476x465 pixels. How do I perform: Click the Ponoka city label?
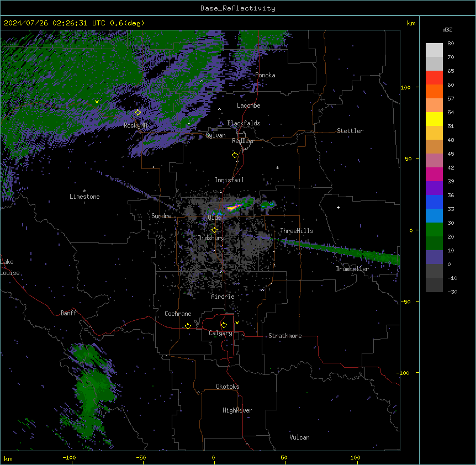[x=265, y=75]
